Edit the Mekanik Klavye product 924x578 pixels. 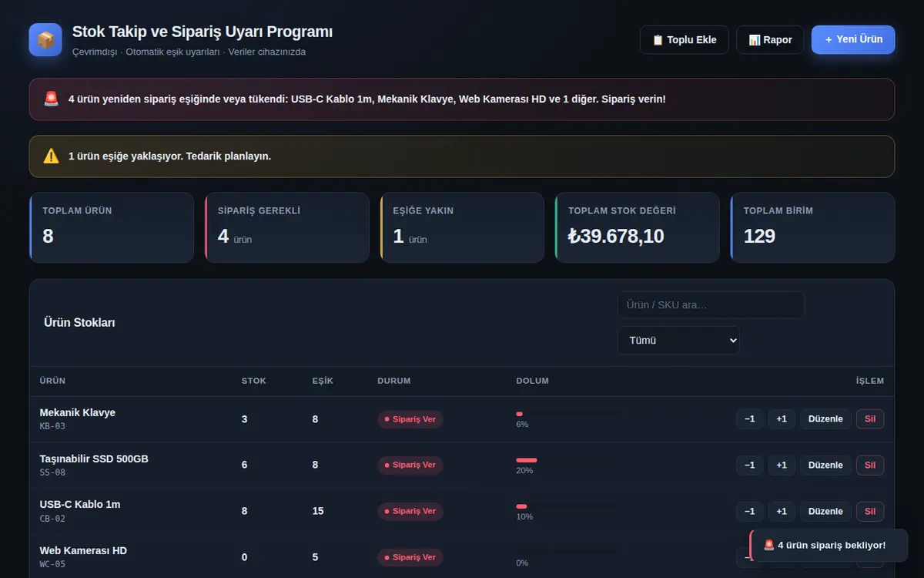coord(825,419)
